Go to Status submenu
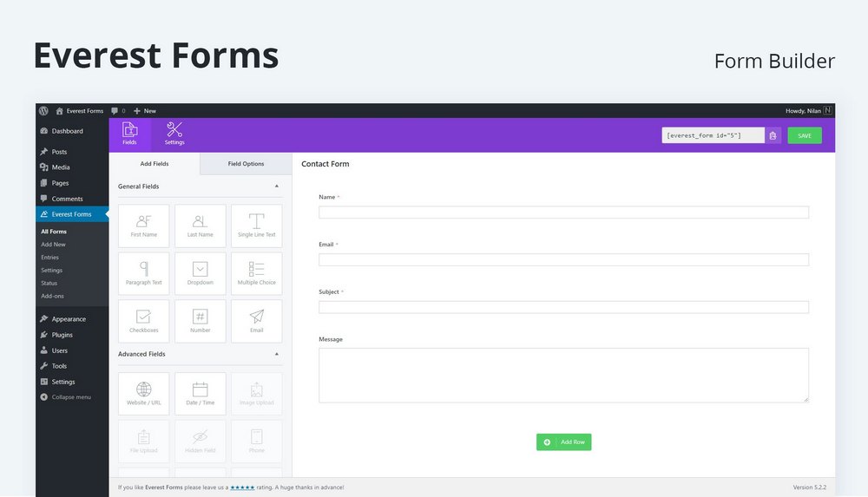This screenshot has width=868, height=497. tap(49, 283)
